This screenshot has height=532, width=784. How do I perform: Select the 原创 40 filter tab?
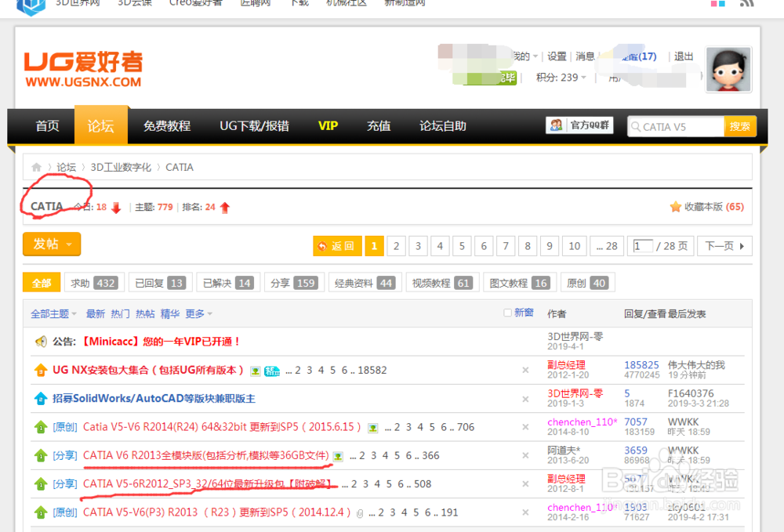tap(587, 283)
